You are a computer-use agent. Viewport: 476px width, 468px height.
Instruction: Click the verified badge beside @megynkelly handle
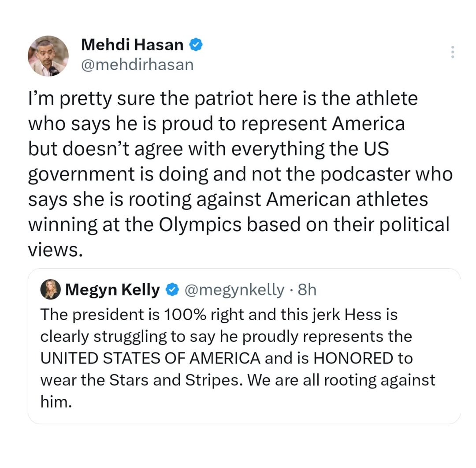[172, 290]
